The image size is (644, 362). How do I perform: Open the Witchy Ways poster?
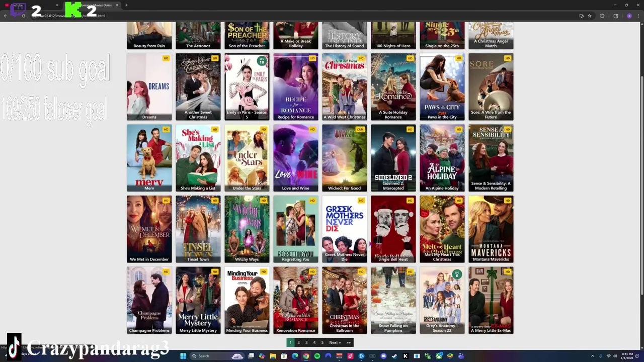(x=247, y=229)
